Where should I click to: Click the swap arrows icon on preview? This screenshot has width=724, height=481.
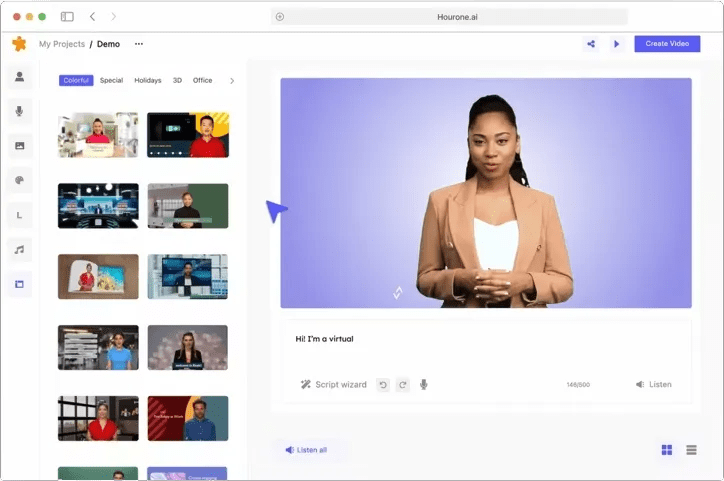[x=398, y=292]
